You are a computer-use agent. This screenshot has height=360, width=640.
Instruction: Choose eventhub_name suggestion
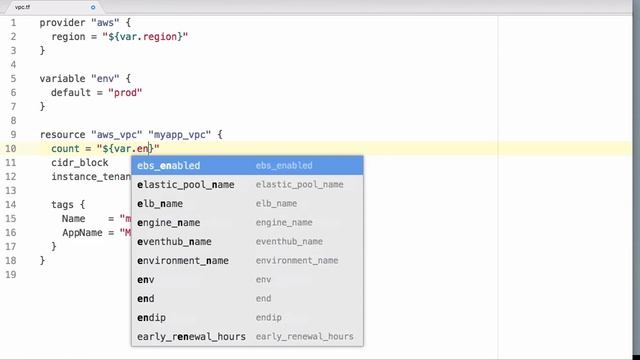pyautogui.click(x=247, y=241)
